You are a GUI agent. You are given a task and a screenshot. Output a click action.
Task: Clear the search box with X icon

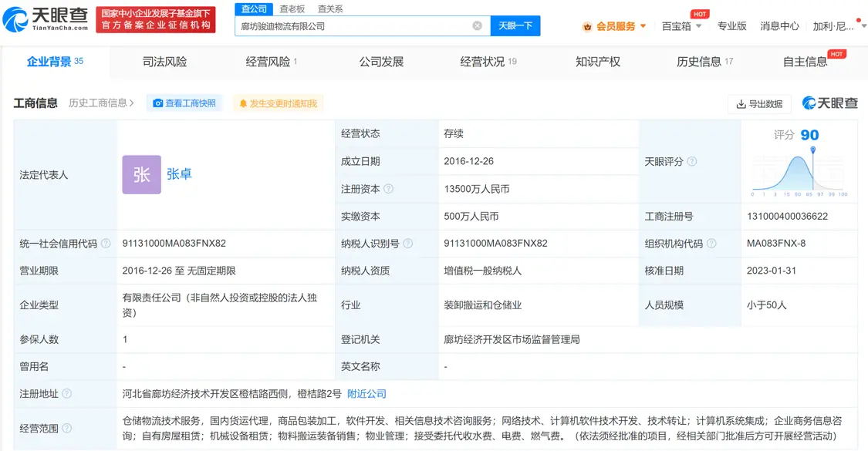click(x=477, y=26)
